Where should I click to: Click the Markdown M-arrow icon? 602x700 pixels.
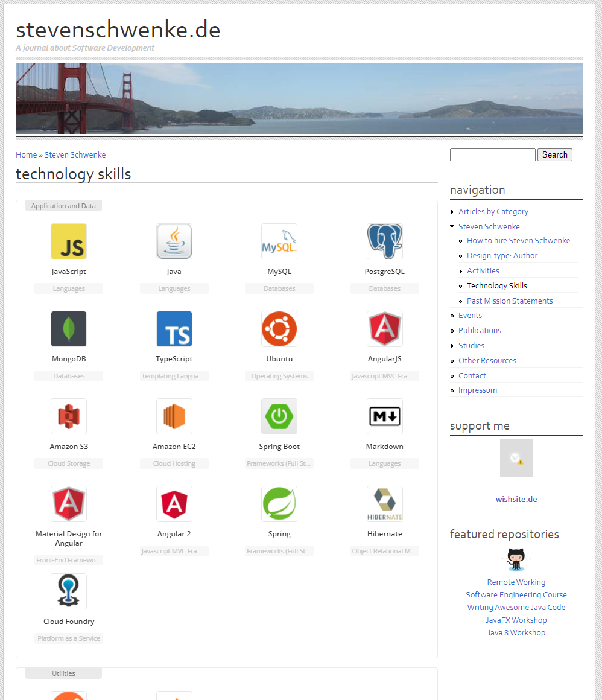(385, 416)
